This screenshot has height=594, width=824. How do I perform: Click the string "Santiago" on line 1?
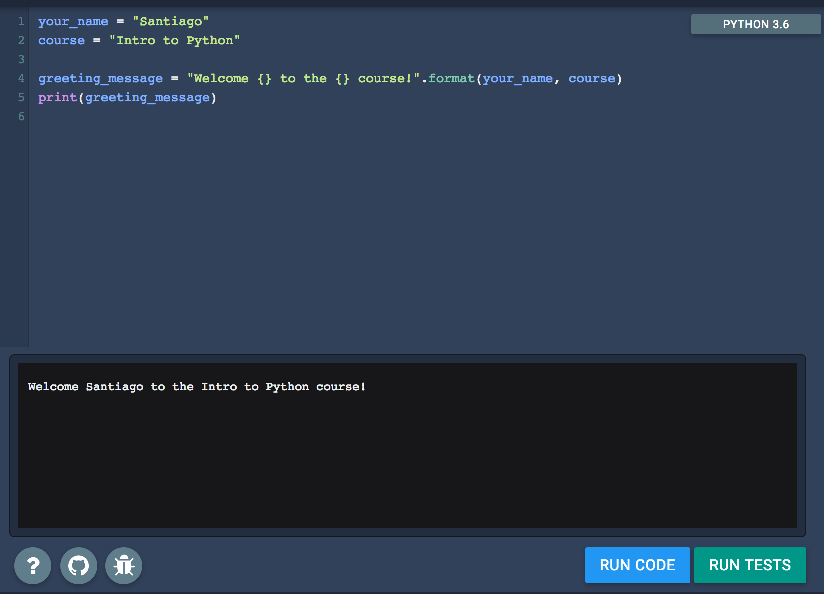tap(171, 22)
